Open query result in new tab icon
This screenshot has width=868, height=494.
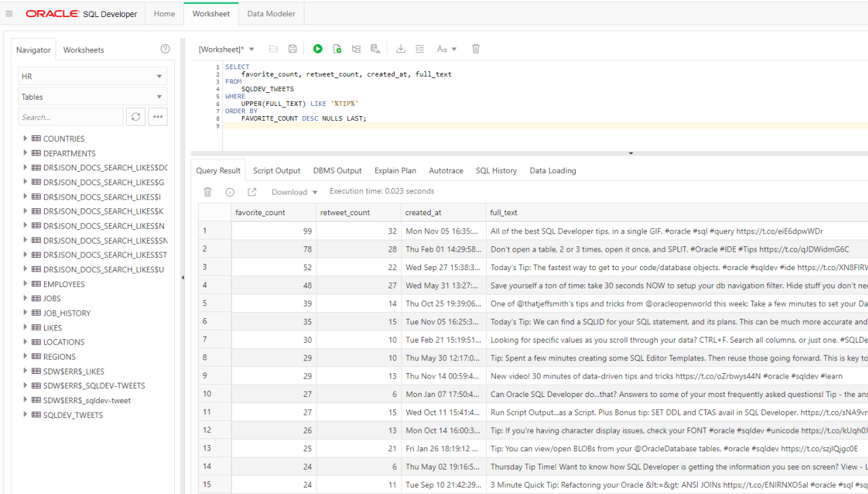tap(252, 192)
